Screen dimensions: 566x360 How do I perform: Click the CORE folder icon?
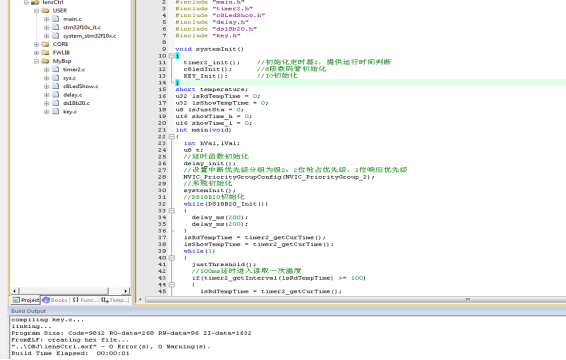(x=45, y=44)
